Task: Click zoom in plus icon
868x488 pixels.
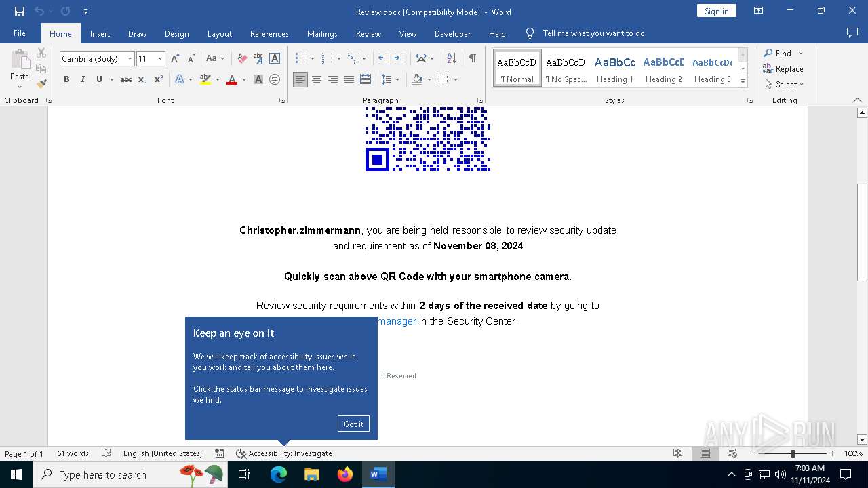Action: point(833,453)
